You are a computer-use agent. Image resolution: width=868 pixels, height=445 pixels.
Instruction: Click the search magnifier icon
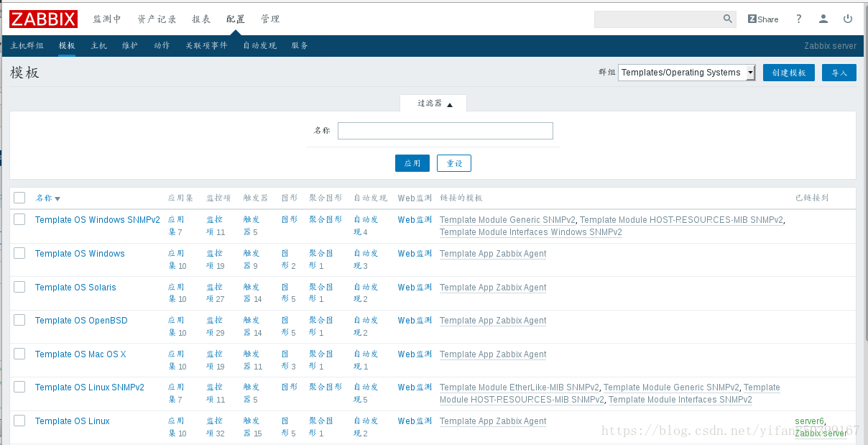728,19
